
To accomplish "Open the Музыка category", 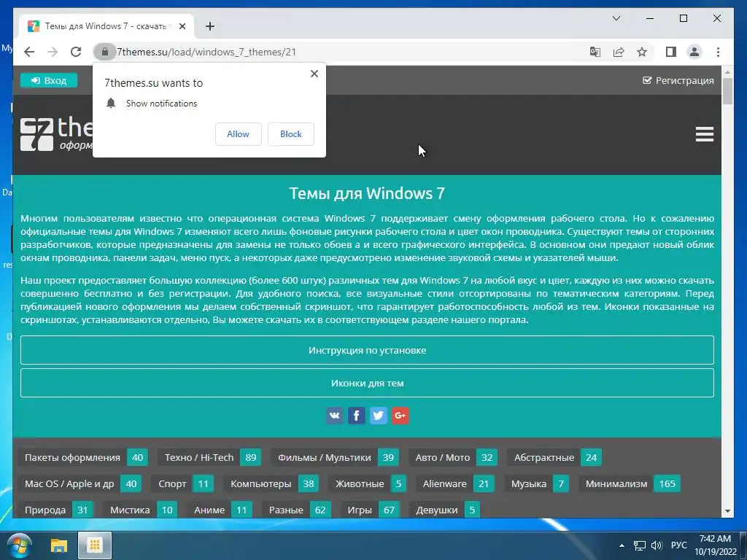I will point(536,483).
